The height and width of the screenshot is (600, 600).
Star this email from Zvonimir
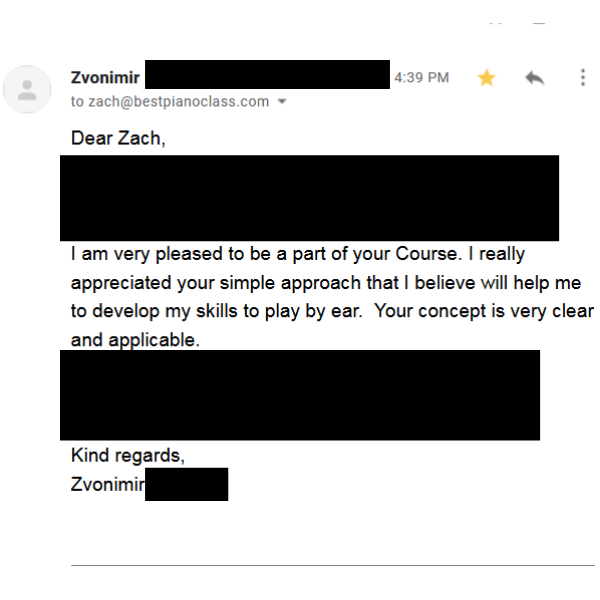click(x=487, y=78)
